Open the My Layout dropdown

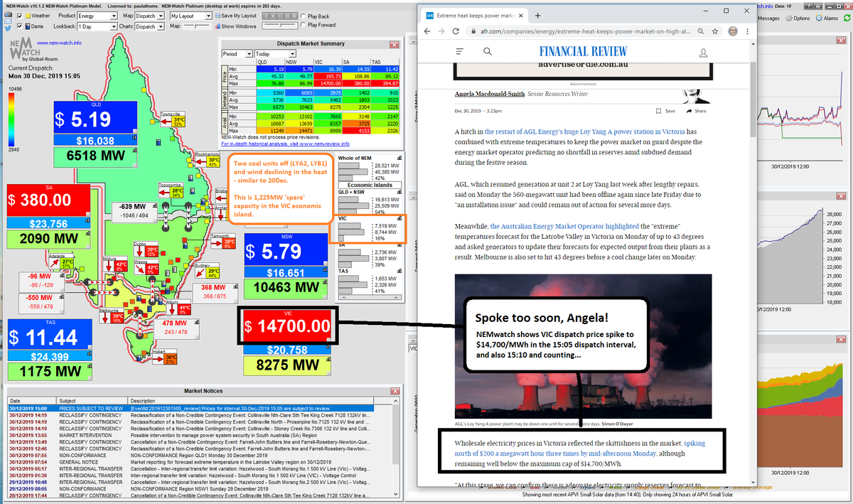190,15
